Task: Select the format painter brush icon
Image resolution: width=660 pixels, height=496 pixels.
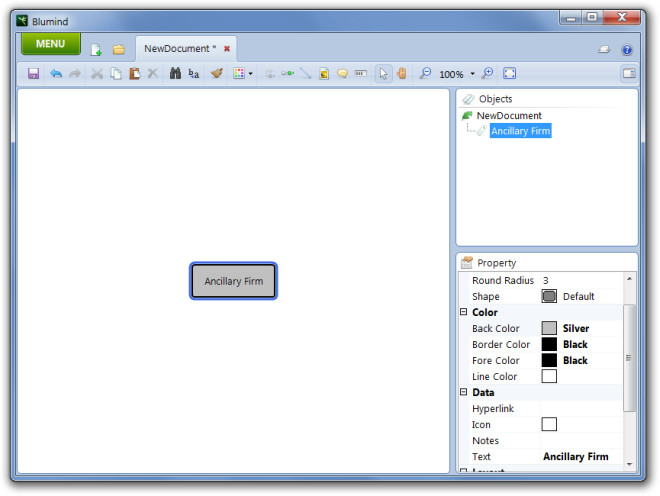Action: click(217, 74)
